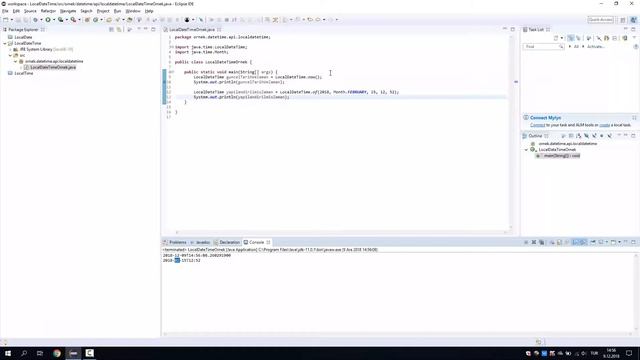The width and height of the screenshot is (640, 360).
Task: Expand the JRE System Library node
Action: [x=10, y=49]
